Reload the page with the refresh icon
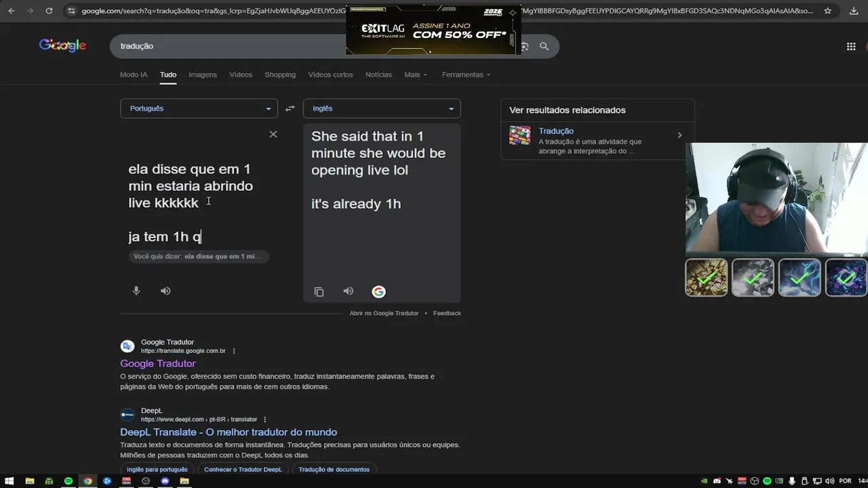Image resolution: width=868 pixels, height=488 pixels. 49,11
